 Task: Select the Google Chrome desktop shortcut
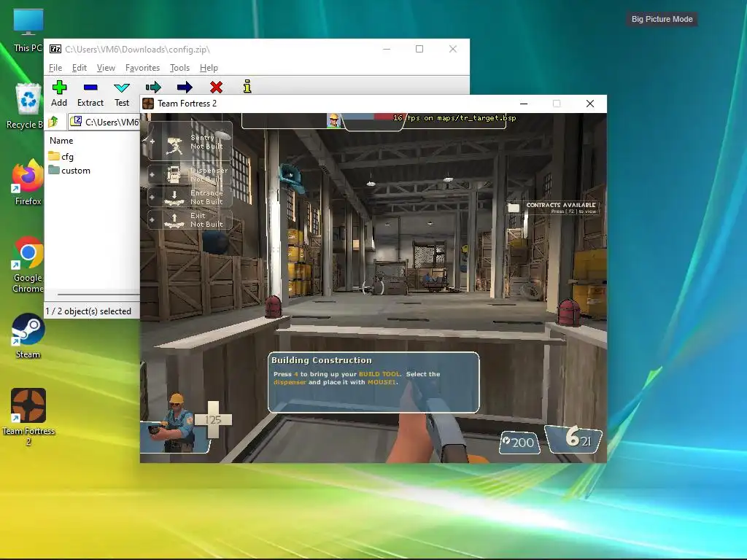[x=28, y=265]
